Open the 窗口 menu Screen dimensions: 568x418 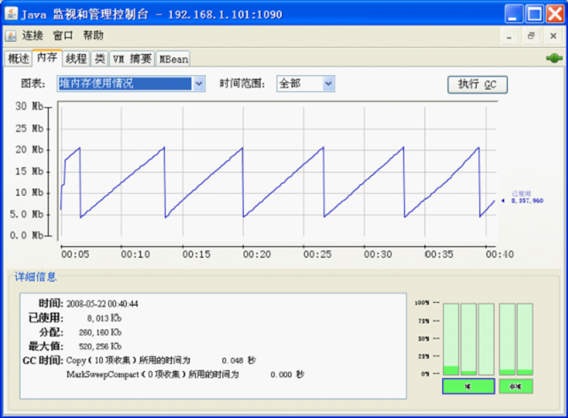pos(63,35)
